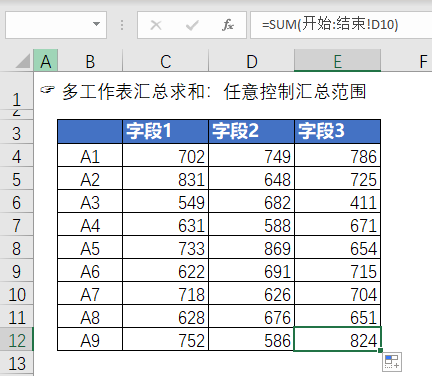432x376 pixels.
Task: Select column F header
Action: click(x=407, y=61)
